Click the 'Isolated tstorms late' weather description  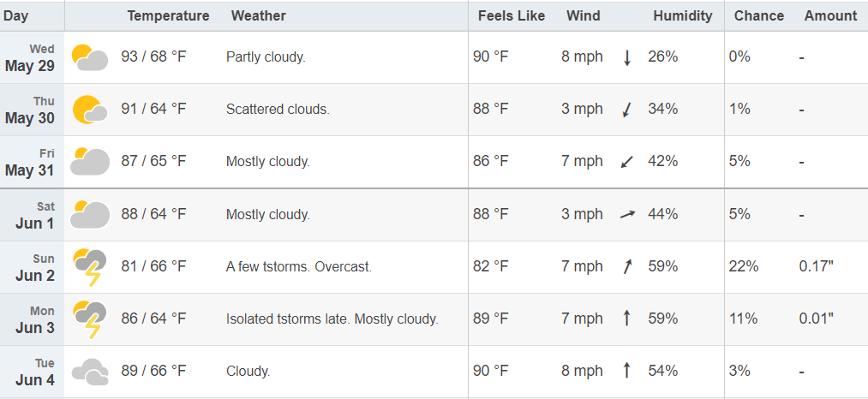[289, 319]
